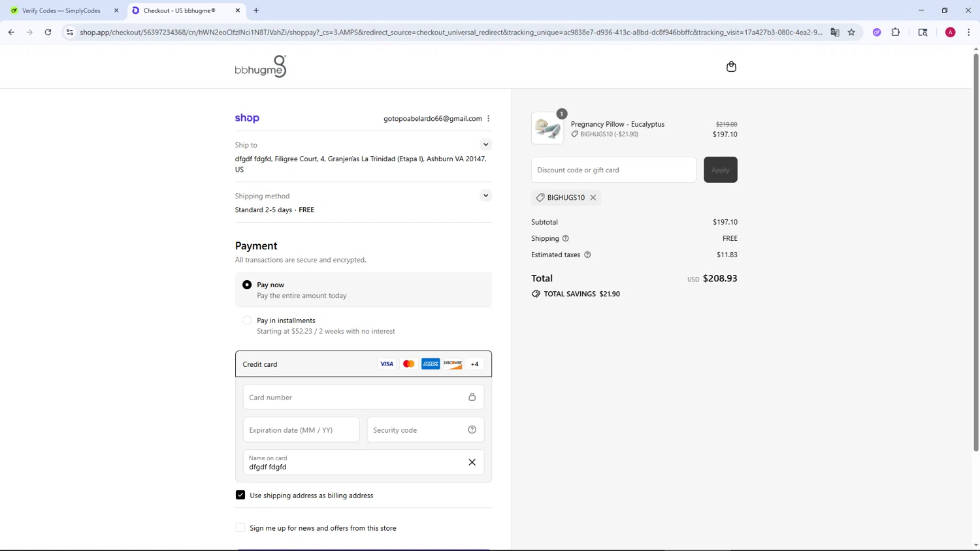Image resolution: width=980 pixels, height=551 pixels.
Task: Enable news and offers sign-up checkbox
Action: (240, 527)
